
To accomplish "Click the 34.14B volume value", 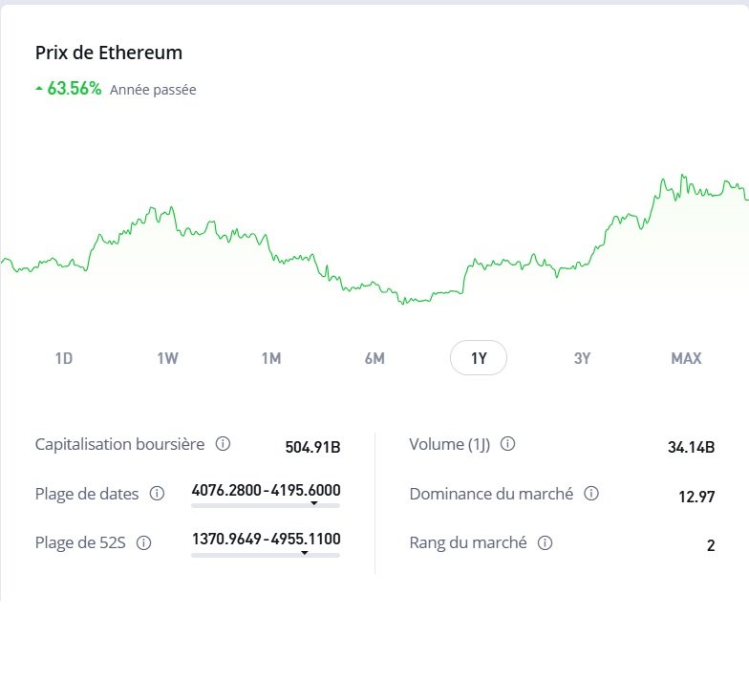I will coord(692,447).
